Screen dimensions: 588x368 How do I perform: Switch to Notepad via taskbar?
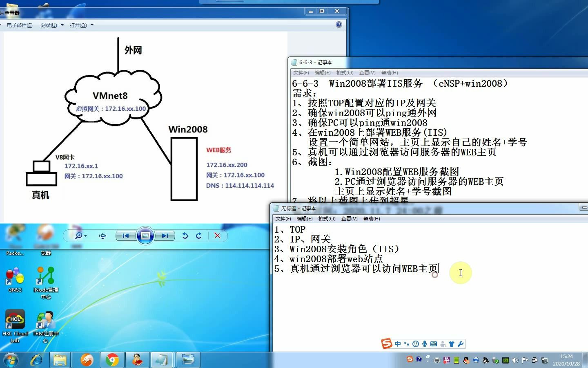point(162,360)
